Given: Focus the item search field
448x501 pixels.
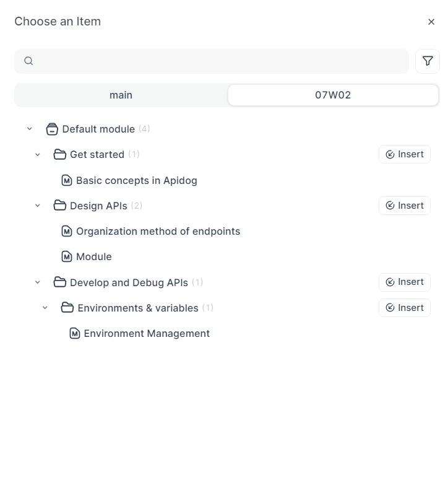Looking at the screenshot, I should click(217, 61).
